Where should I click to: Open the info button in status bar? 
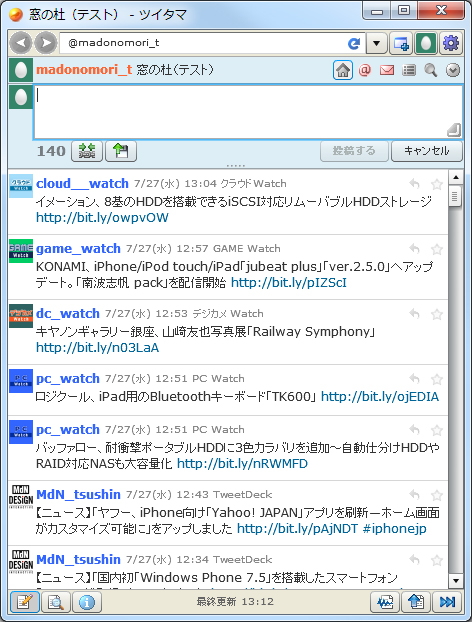pyautogui.click(x=87, y=602)
